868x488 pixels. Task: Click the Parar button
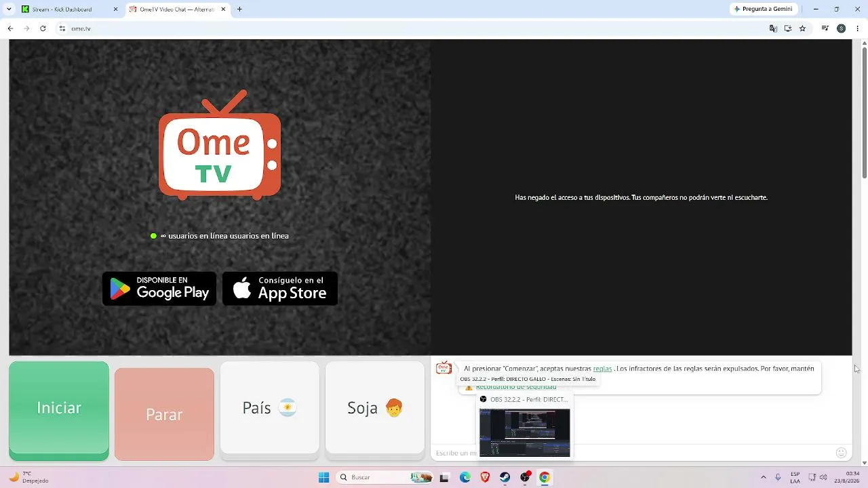point(164,414)
